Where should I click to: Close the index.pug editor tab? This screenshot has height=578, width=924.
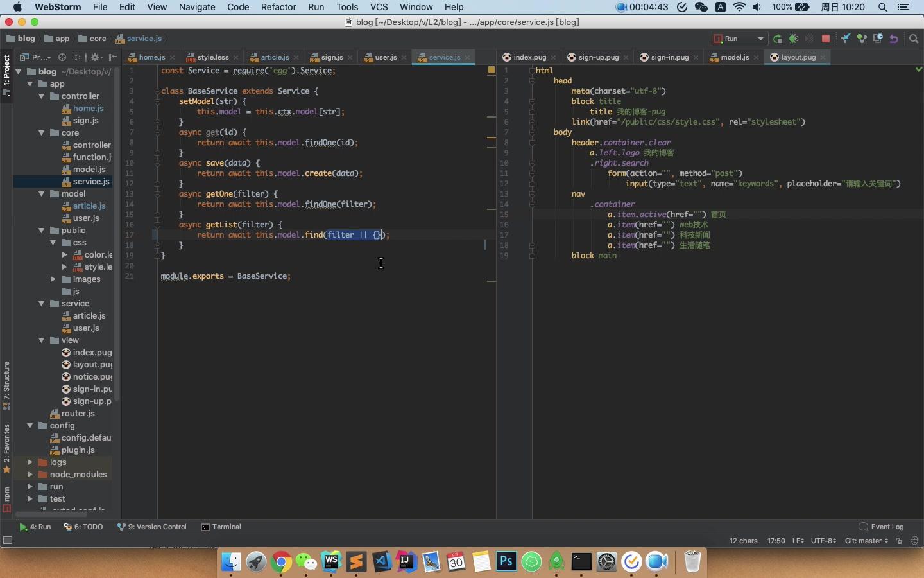pos(554,58)
